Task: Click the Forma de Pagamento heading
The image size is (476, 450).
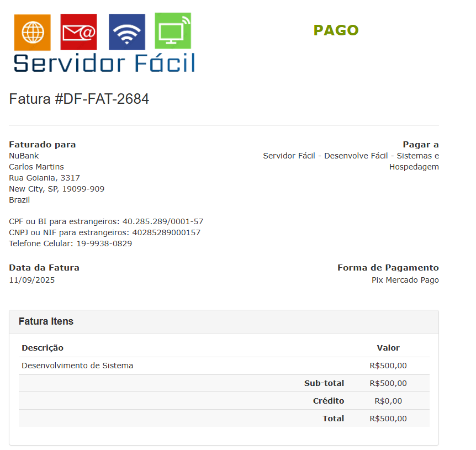Action: click(388, 268)
